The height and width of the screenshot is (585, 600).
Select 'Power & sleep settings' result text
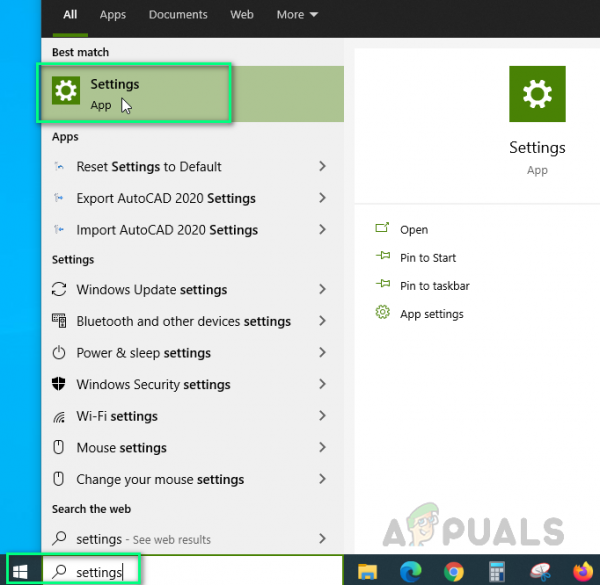coord(143,353)
